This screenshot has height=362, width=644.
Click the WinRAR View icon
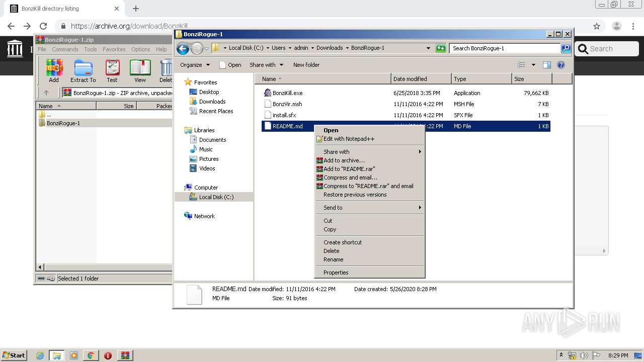[x=140, y=71]
